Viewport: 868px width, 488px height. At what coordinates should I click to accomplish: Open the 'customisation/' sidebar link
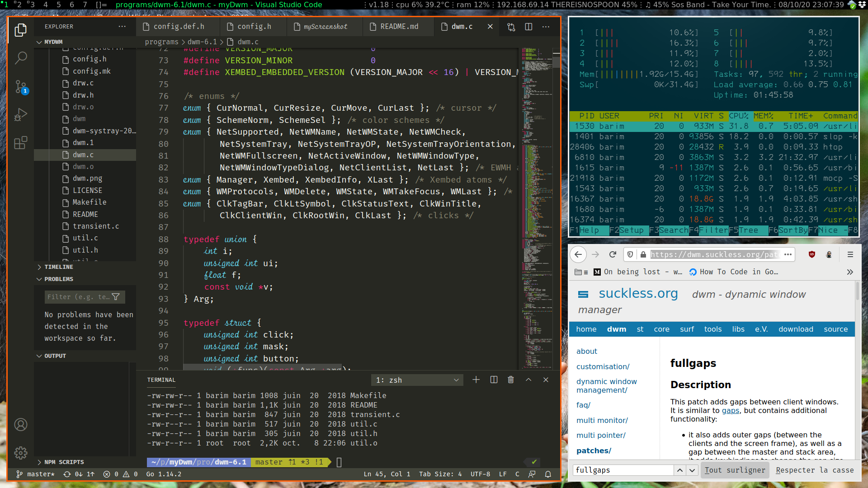tap(603, 366)
